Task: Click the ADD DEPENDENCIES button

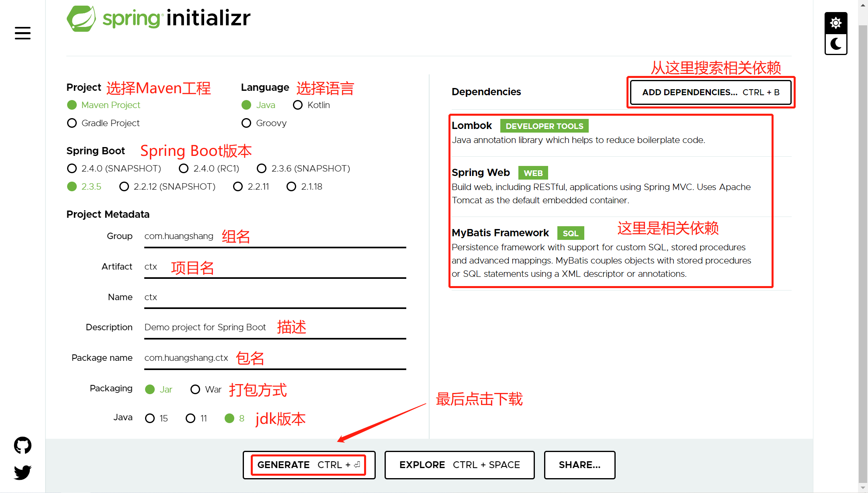Action: click(710, 92)
